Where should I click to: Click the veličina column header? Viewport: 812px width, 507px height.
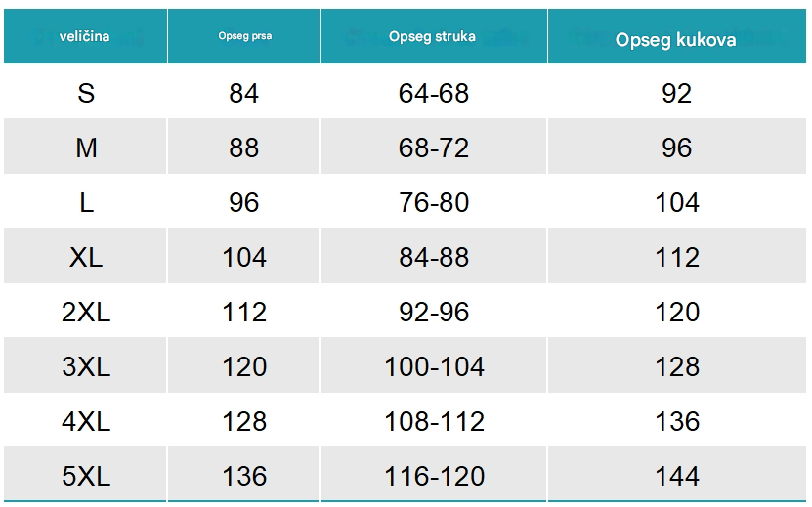click(85, 36)
